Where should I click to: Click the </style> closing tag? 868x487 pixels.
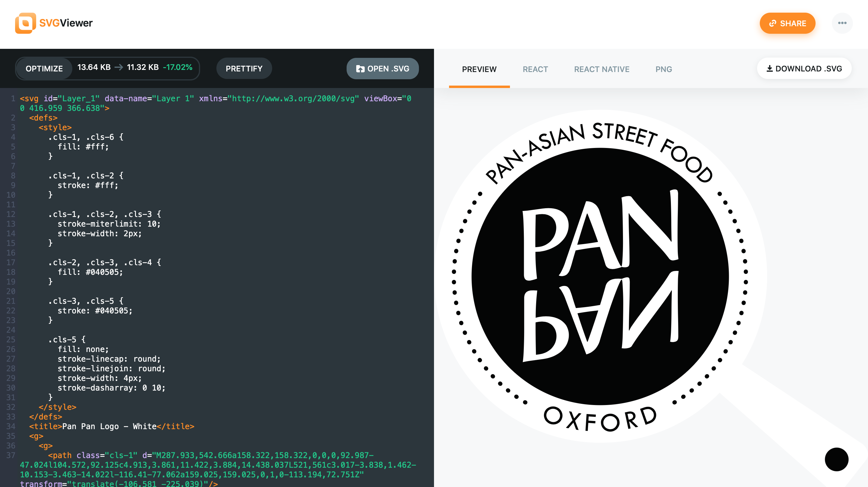point(58,407)
